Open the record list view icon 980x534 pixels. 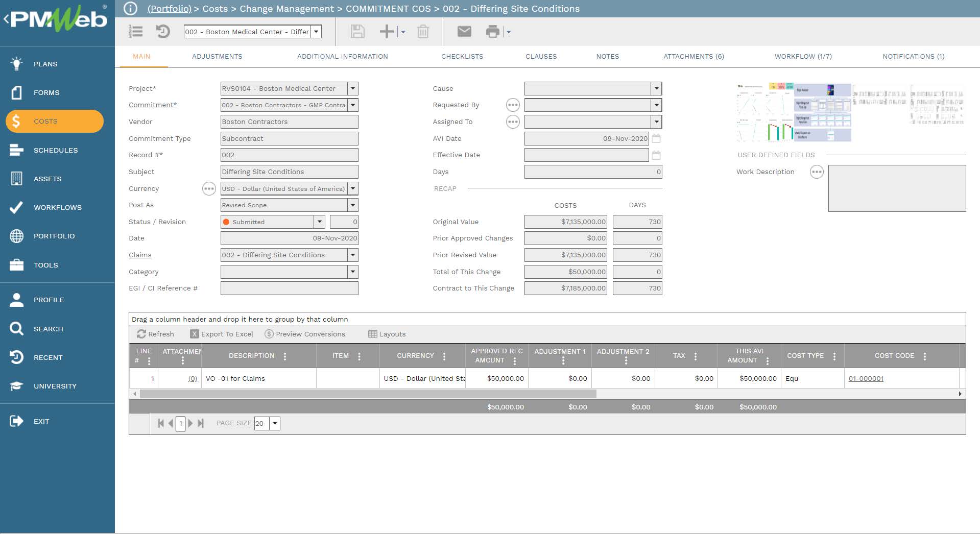135,32
